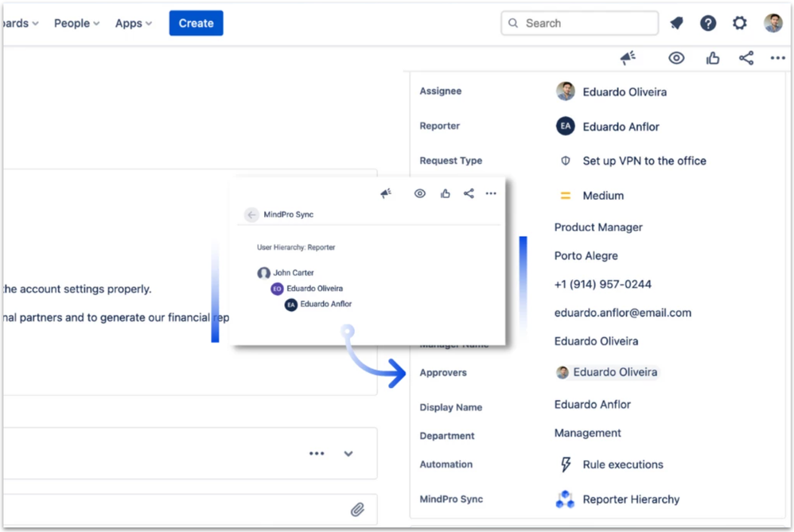Click the shield icon next to Set up VPN
This screenshot has width=794, height=532.
pyautogui.click(x=565, y=161)
